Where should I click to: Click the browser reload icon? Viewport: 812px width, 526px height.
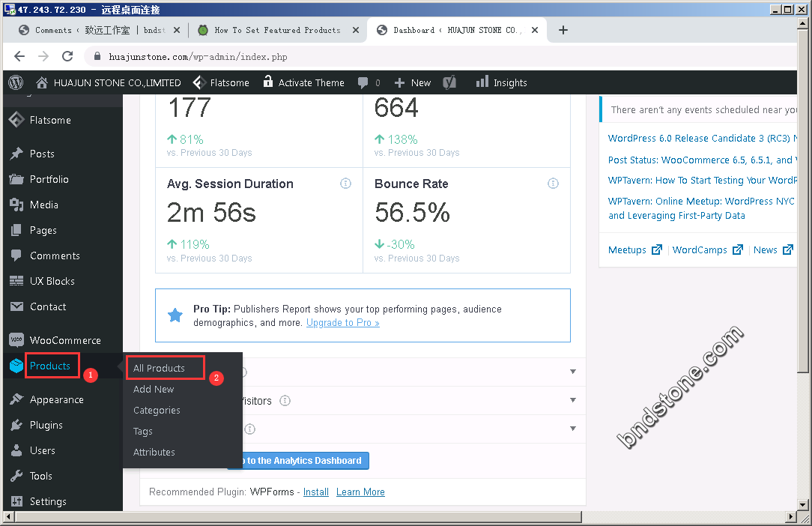tap(67, 56)
